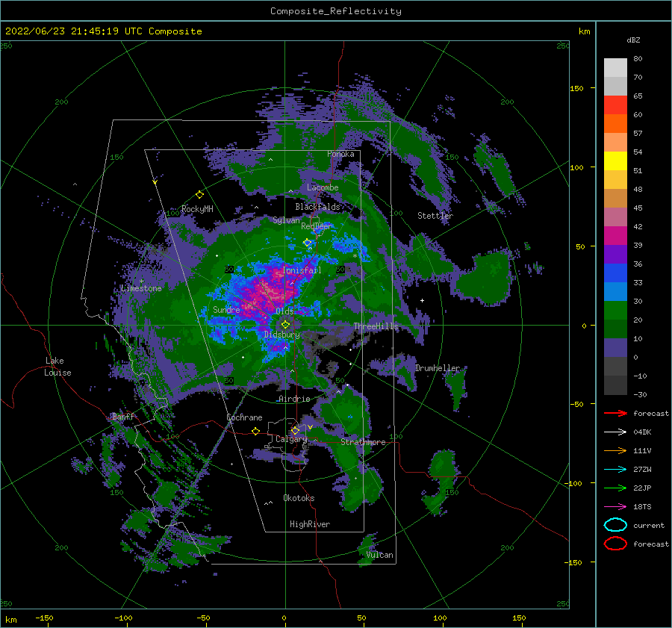Viewport: 672px width, 628px height.
Task: Click the Drumheller town label
Action: (438, 368)
